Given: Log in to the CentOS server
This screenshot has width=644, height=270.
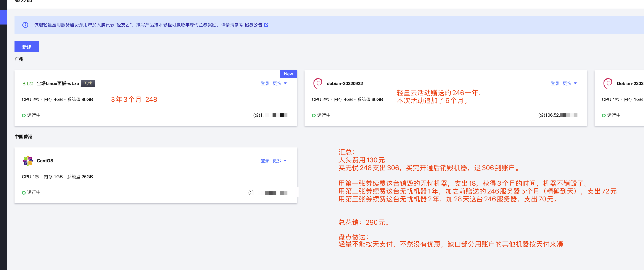Looking at the screenshot, I should tap(265, 161).
